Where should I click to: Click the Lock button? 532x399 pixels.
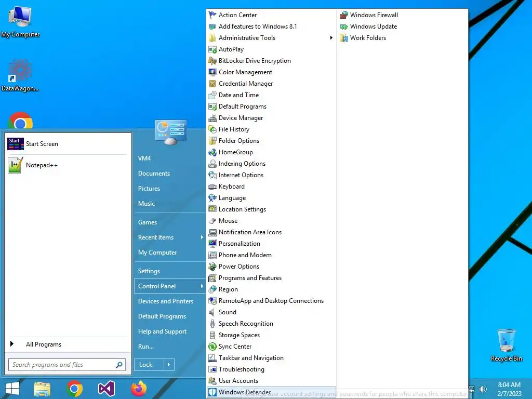point(149,365)
